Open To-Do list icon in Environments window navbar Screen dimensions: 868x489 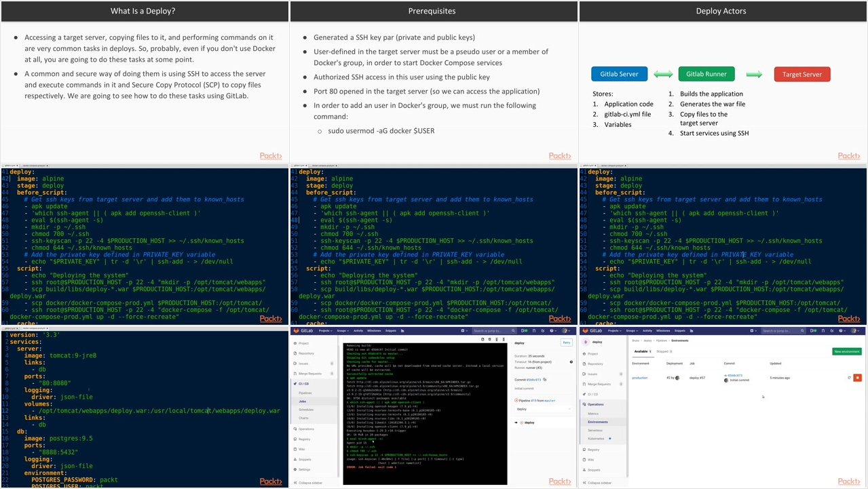pyautogui.click(x=832, y=330)
